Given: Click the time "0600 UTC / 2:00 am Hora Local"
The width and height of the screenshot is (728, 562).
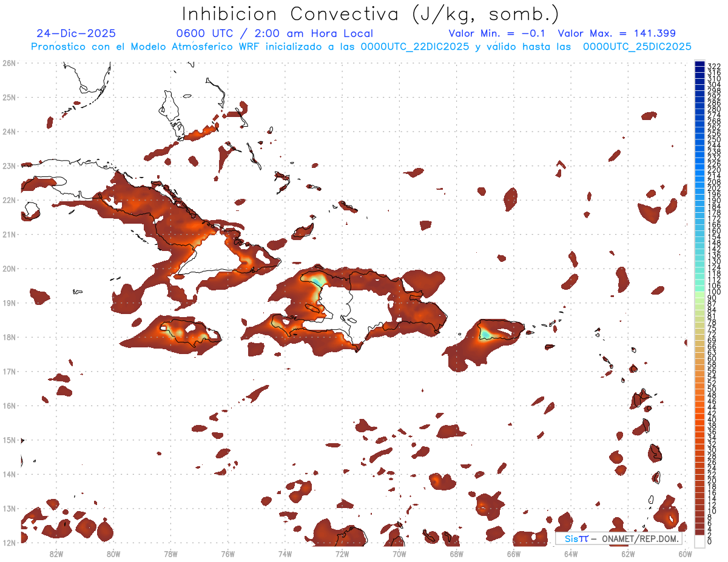Looking at the screenshot, I should point(274,33).
